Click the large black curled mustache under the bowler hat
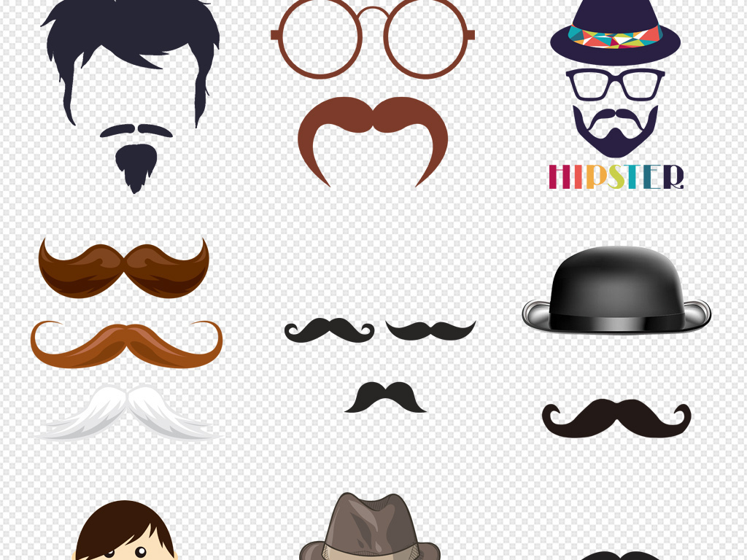 pos(616,419)
